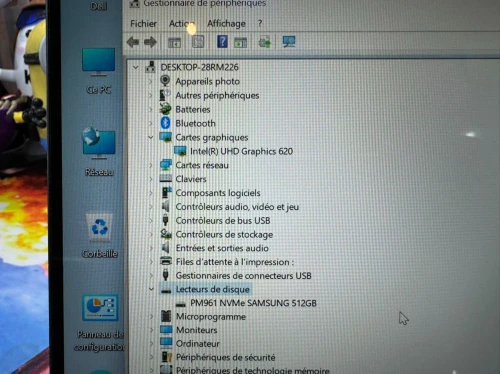Click the camera icon of Appareils photo

[x=165, y=81]
